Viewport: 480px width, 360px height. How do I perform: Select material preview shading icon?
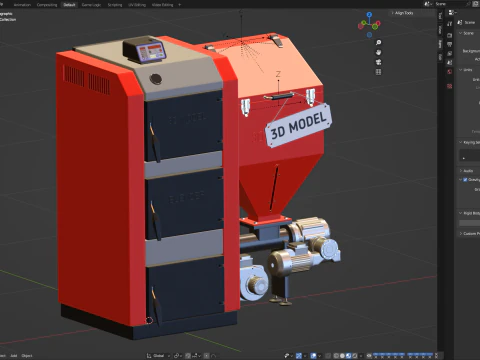pos(348,356)
